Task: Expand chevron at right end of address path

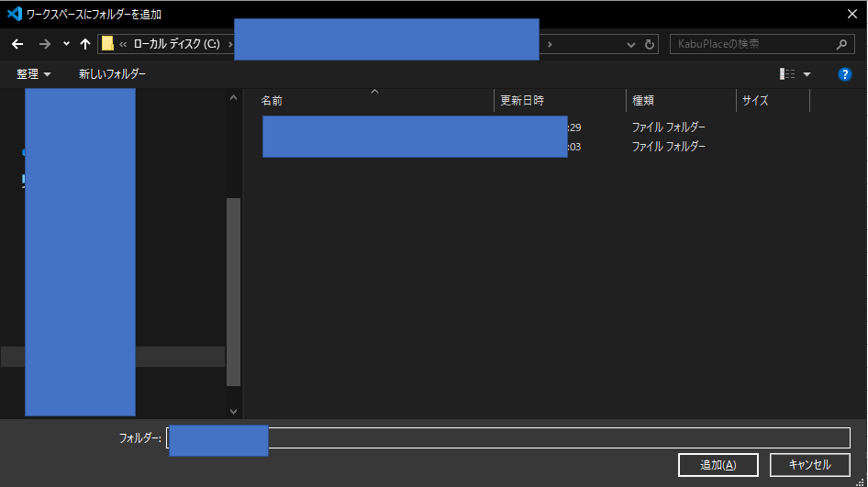Action: [550, 44]
